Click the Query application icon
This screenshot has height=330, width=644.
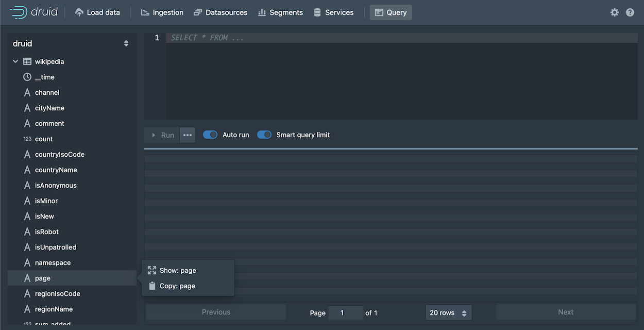point(379,12)
